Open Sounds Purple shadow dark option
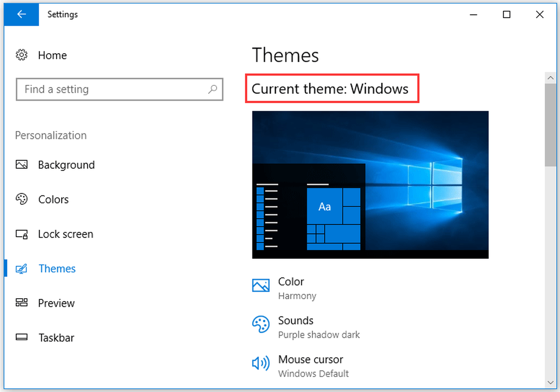This screenshot has width=560, height=392. click(319, 327)
